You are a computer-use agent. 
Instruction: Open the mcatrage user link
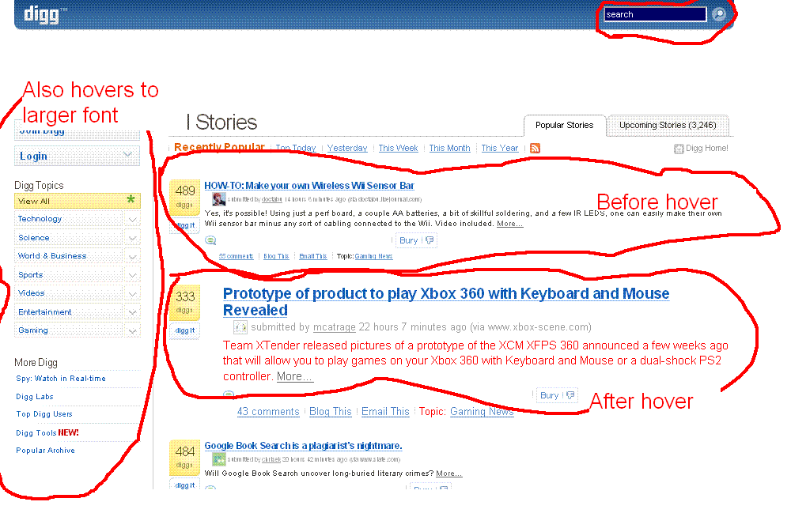pos(334,327)
